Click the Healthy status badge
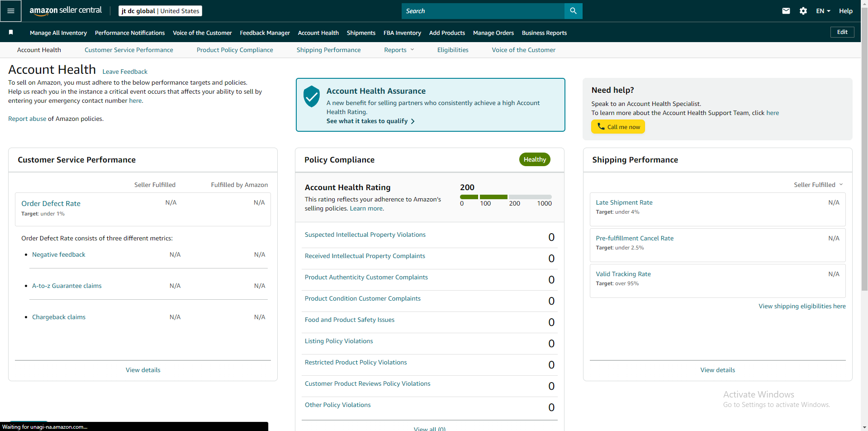 [535, 159]
